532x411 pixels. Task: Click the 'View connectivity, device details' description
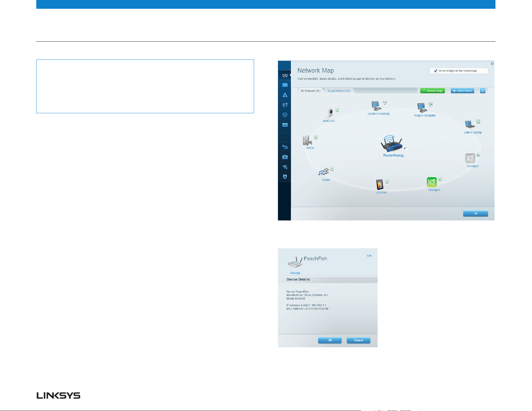(x=347, y=79)
